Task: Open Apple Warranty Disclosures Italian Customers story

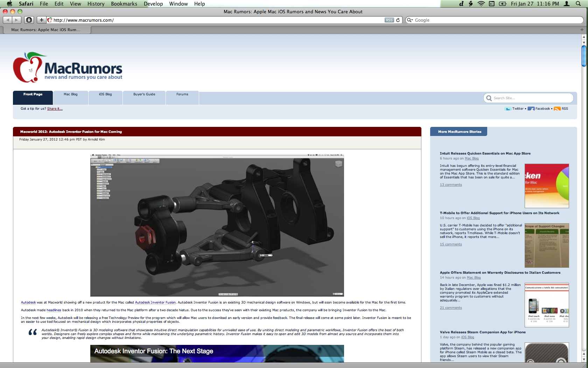Action: click(x=500, y=273)
